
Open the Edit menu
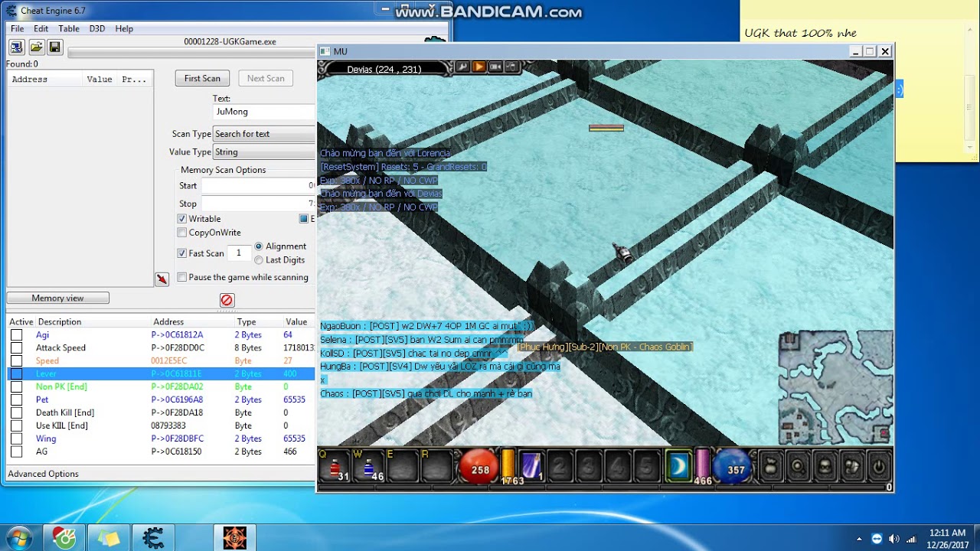pyautogui.click(x=41, y=28)
